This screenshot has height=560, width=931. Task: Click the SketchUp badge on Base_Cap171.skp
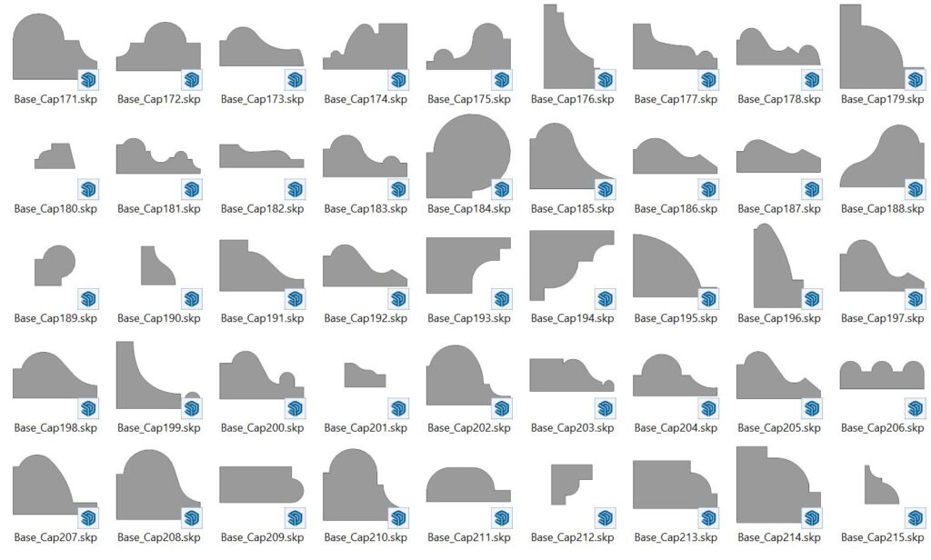(87, 80)
